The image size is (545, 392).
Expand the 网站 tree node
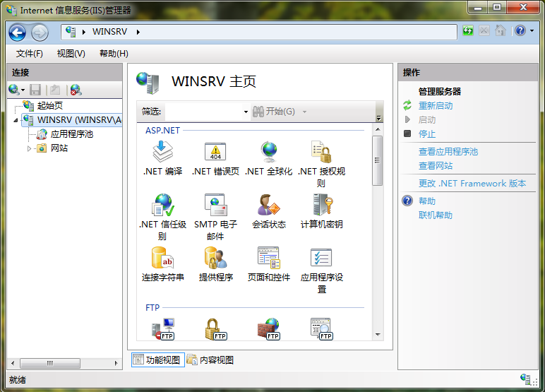[x=29, y=148]
